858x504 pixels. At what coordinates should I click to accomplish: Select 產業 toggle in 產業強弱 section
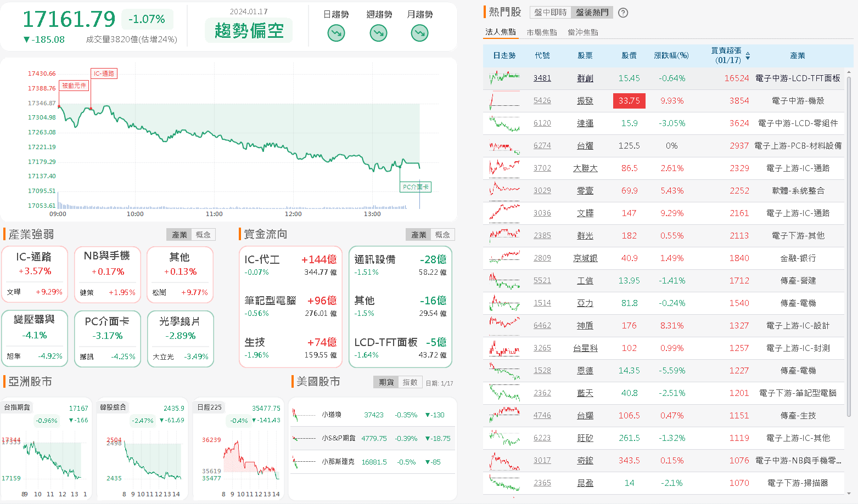click(179, 235)
